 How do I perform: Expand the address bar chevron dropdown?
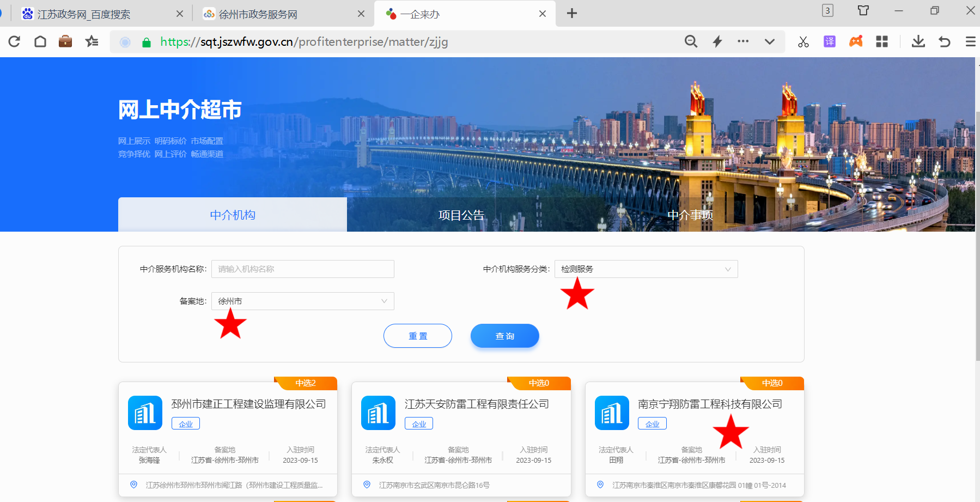pos(769,41)
